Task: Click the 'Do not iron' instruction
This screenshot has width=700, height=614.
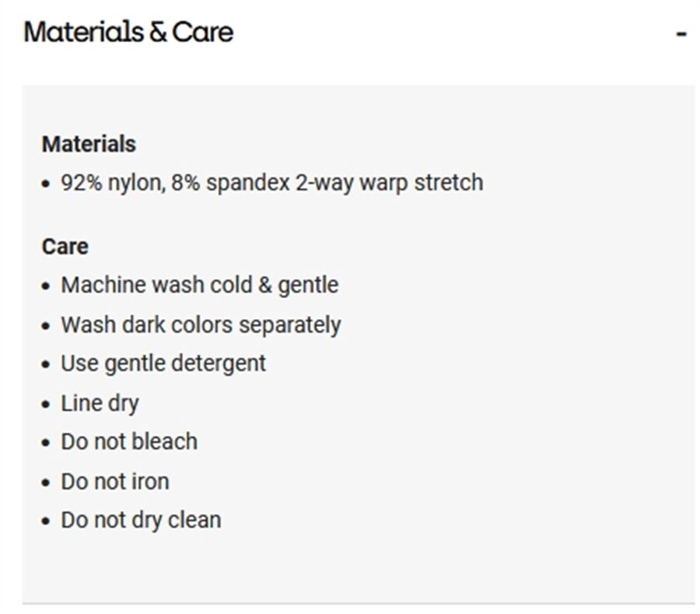Action: pos(115,482)
